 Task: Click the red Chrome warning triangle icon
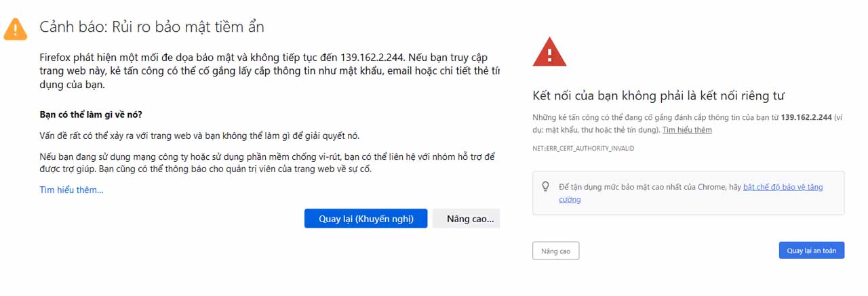pos(549,52)
